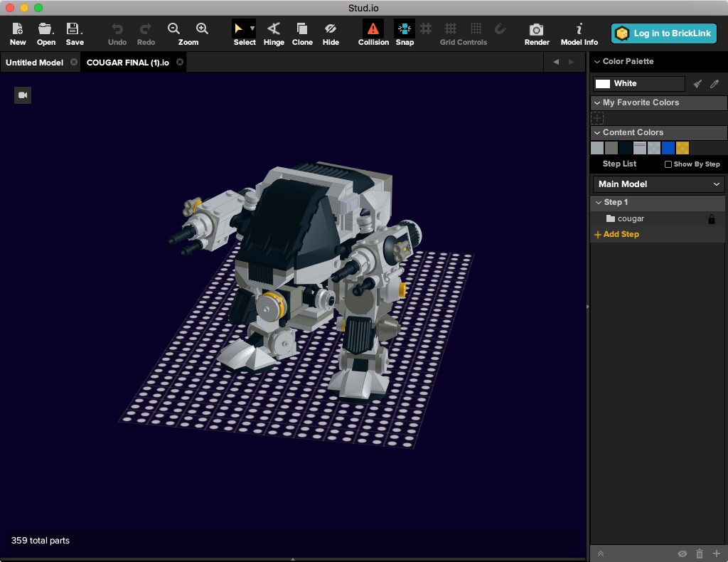This screenshot has height=562, width=728.
Task: Open Model Info
Action: (579, 33)
